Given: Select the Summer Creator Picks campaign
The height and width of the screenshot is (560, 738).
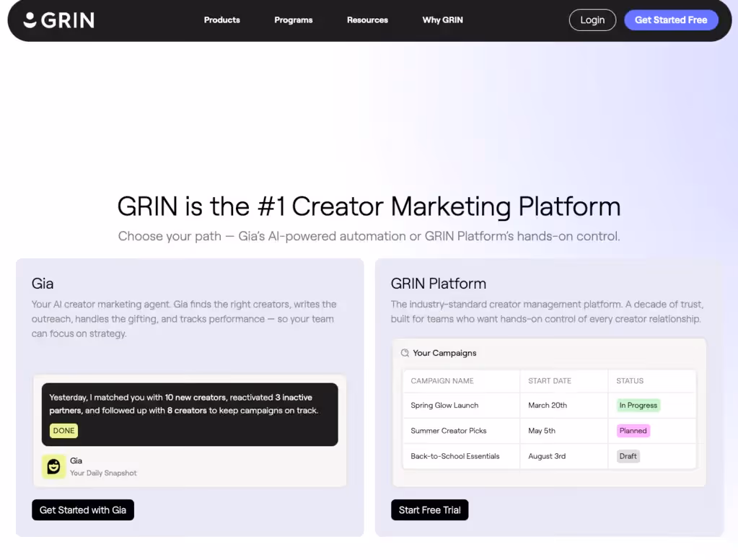Looking at the screenshot, I should tap(447, 430).
